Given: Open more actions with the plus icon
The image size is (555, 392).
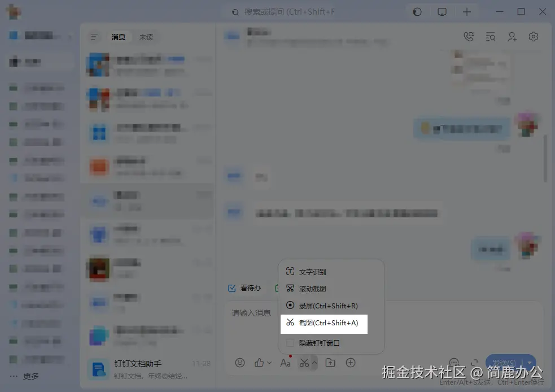Looking at the screenshot, I should [350, 363].
